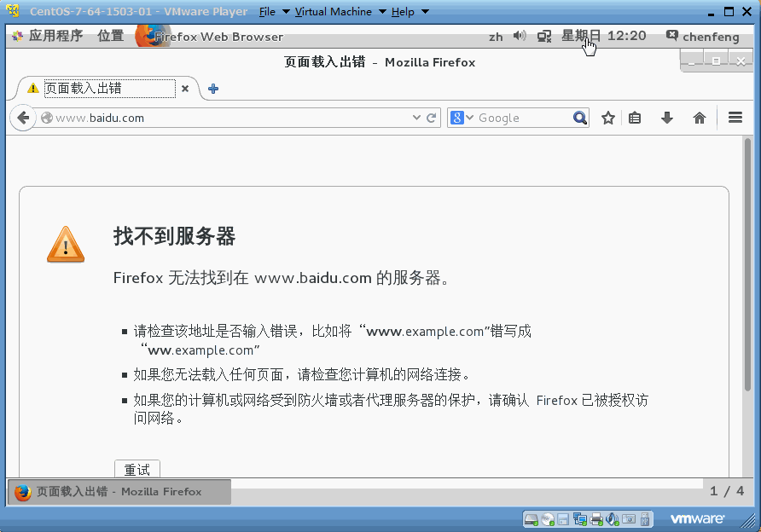Click the page vertical scrollbar
The height and width of the screenshot is (532, 761).
[x=747, y=264]
